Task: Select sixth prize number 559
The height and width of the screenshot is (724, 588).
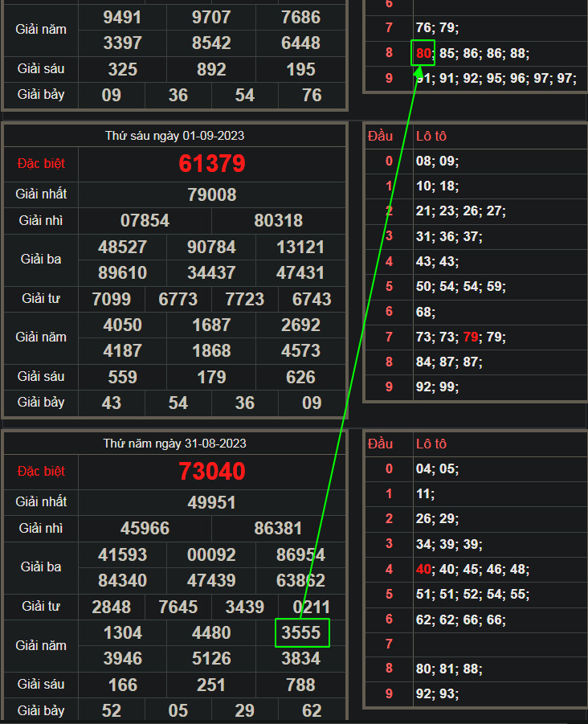Action: (x=122, y=376)
